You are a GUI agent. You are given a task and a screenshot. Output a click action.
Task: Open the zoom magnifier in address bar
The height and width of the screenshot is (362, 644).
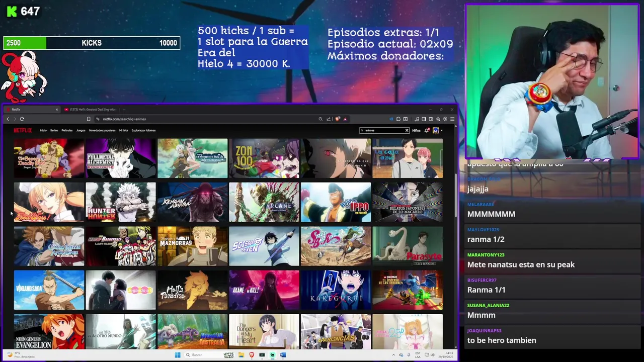320,119
